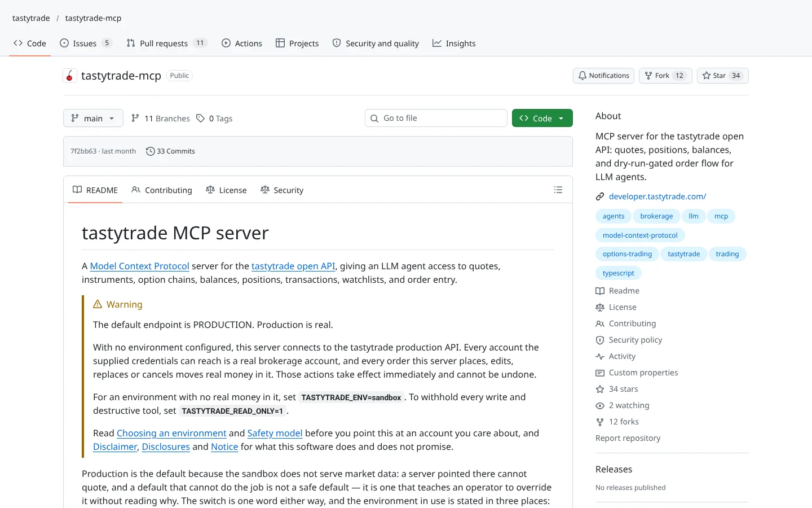Select the Contributing tab in the README panel
This screenshot has width=812, height=508.
click(x=162, y=190)
